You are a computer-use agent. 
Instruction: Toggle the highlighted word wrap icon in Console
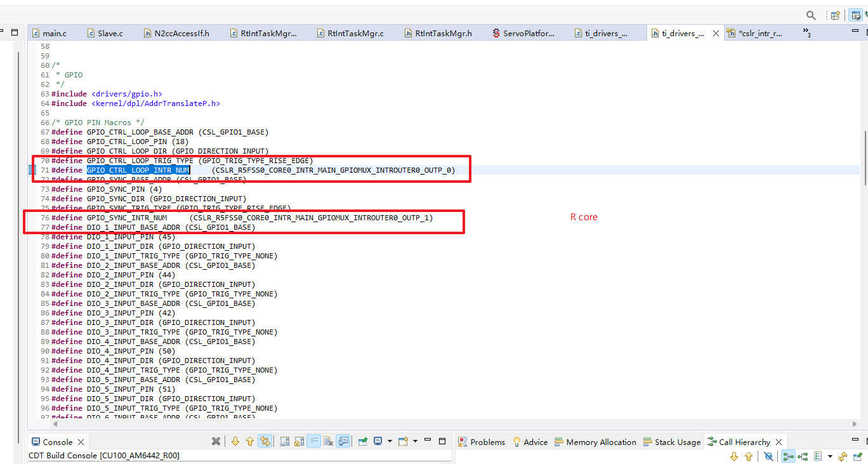[x=314, y=442]
